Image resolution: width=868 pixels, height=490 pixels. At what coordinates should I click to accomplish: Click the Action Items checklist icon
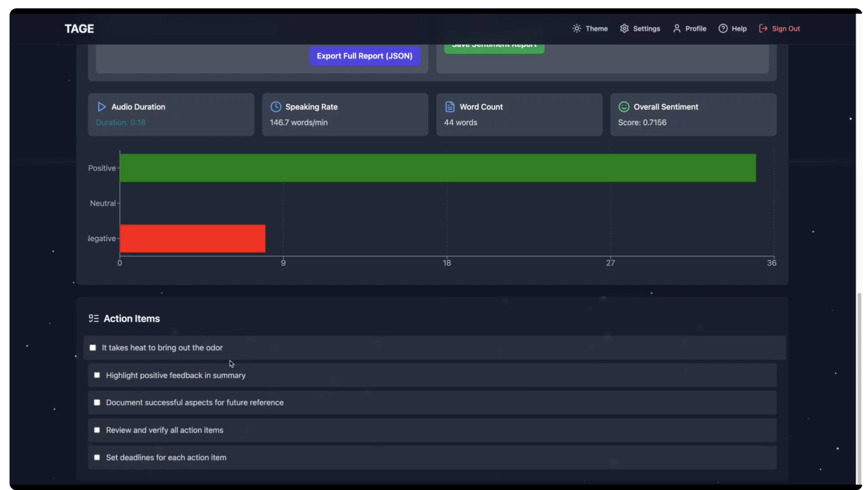coord(94,318)
